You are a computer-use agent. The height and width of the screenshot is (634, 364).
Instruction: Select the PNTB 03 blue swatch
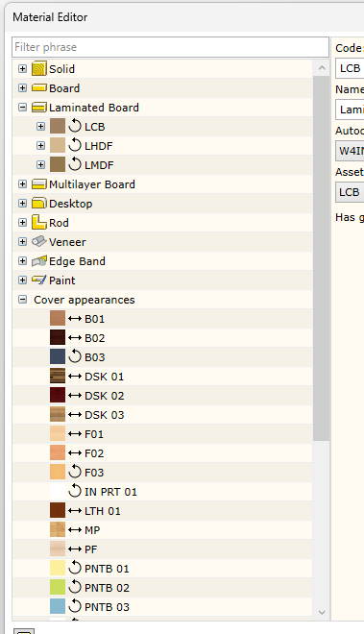(58, 606)
